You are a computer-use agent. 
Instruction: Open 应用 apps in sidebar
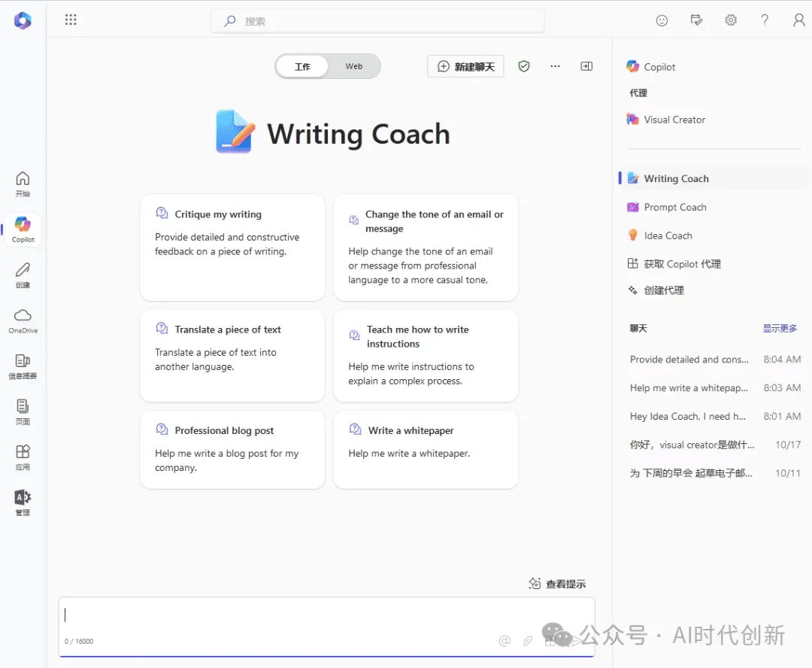click(x=23, y=457)
